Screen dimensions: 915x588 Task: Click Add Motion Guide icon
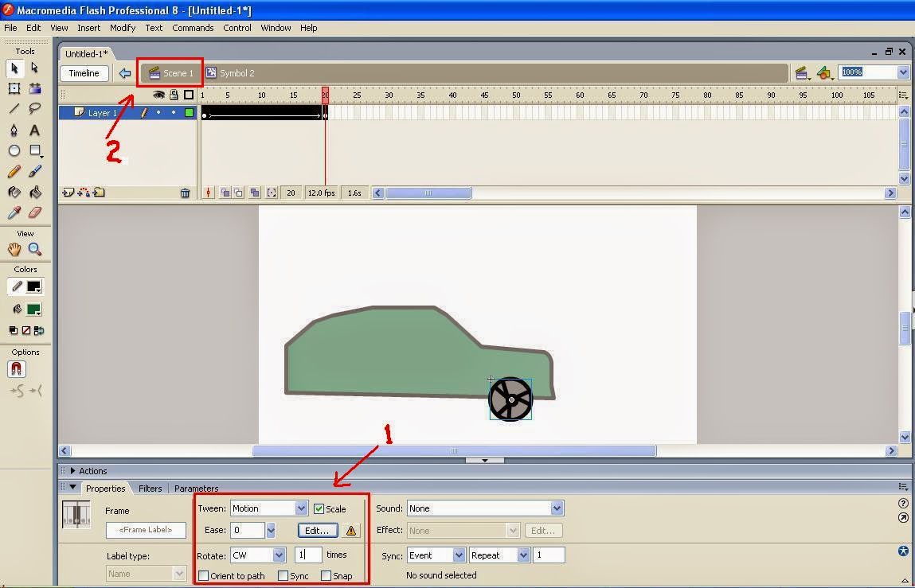pyautogui.click(x=84, y=193)
